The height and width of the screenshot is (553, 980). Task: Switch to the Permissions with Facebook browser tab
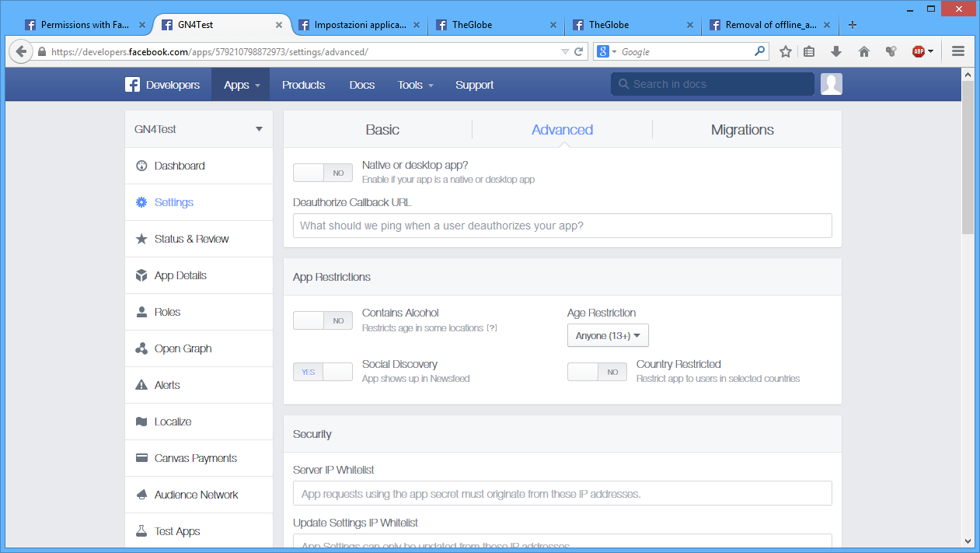tap(85, 25)
